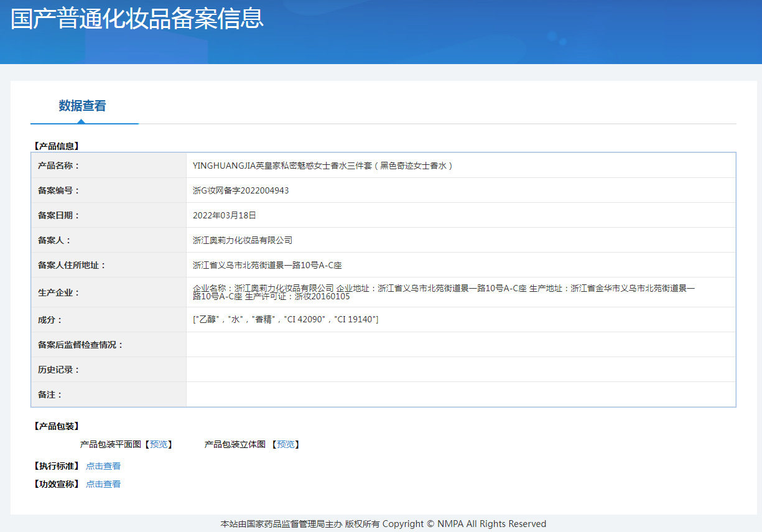The width and height of the screenshot is (762, 532).
Task: Select the 执行标准 heading
Action: pyautogui.click(x=56, y=466)
